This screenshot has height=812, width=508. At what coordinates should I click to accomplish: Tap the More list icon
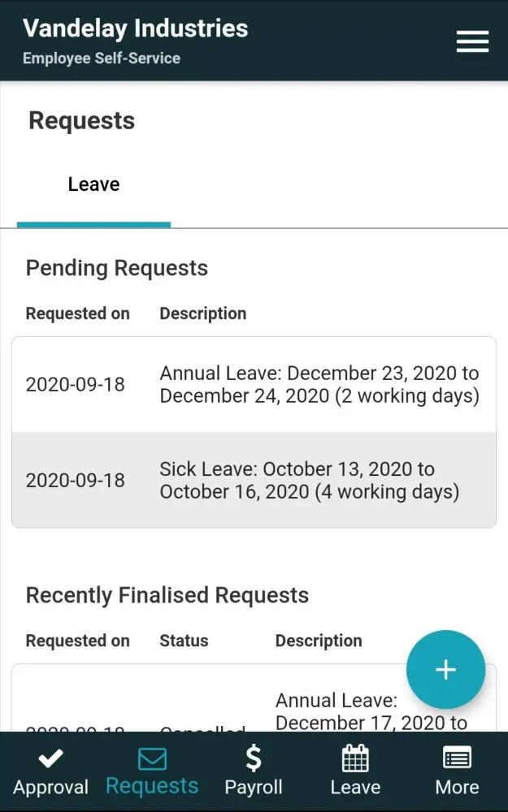[x=457, y=759]
